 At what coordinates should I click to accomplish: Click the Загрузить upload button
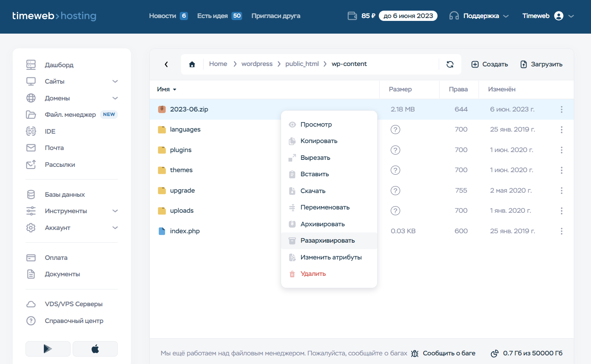tap(541, 64)
